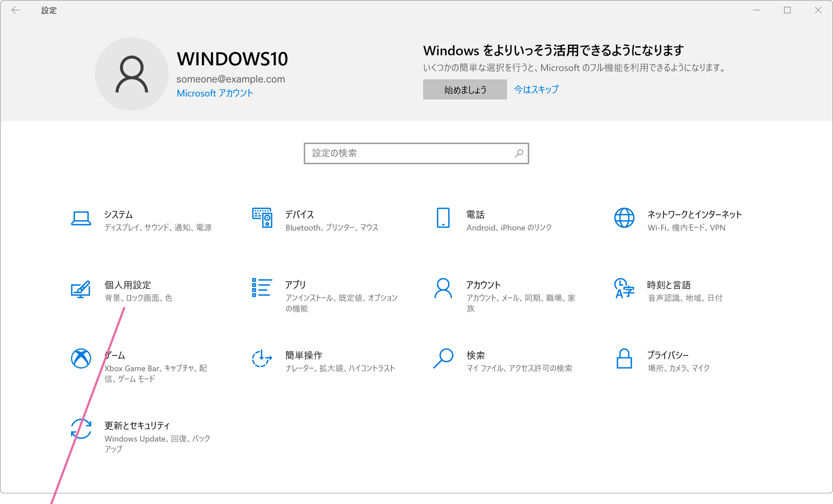Select the 検索 title text

(x=475, y=355)
